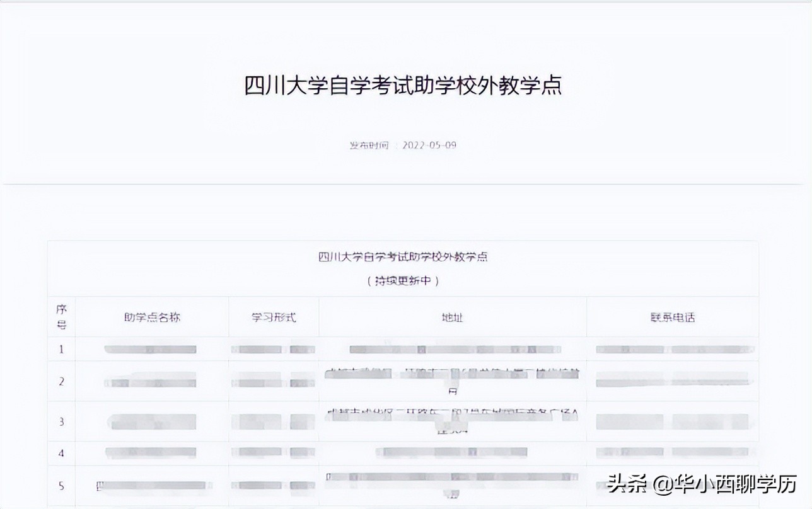The height and width of the screenshot is (509, 812).
Task: Select the 序号 column header
Action: click(x=61, y=317)
